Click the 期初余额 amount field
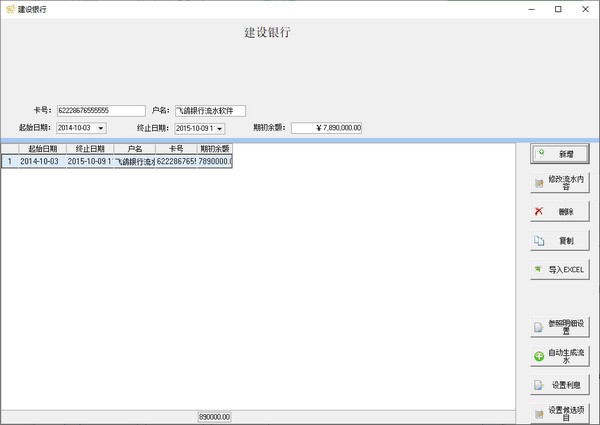This screenshot has width=600, height=425. point(326,128)
